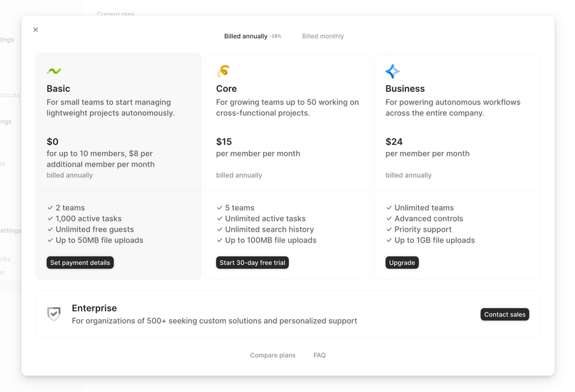Start the 30-day free trial
Image resolution: width=575 pixels, height=392 pixels.
click(x=252, y=262)
